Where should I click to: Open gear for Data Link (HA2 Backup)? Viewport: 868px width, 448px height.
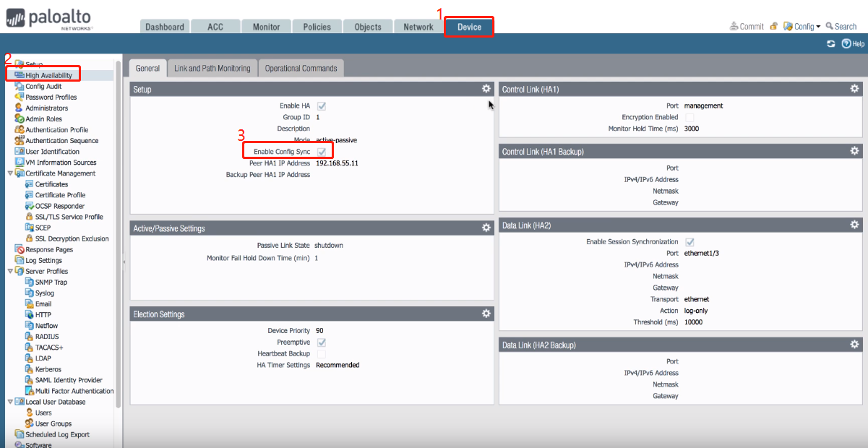854,345
